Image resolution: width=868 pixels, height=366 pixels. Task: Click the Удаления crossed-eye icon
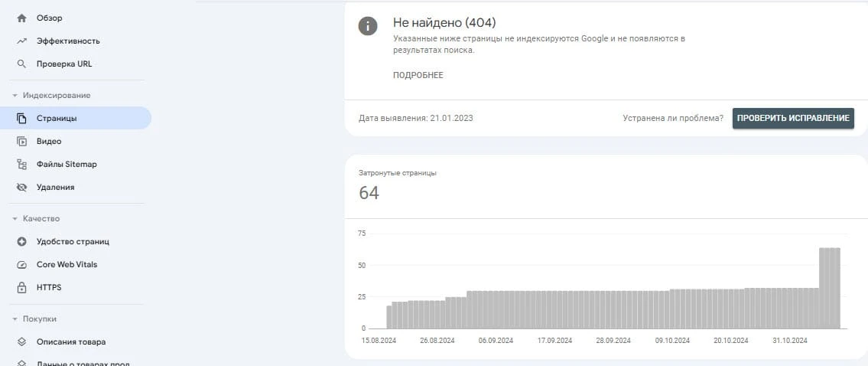tap(21, 188)
